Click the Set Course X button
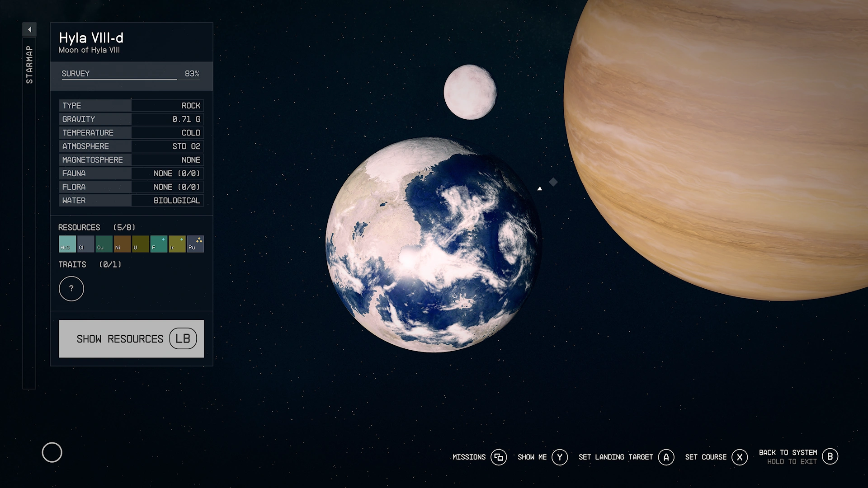Viewport: 868px width, 488px height. (739, 457)
